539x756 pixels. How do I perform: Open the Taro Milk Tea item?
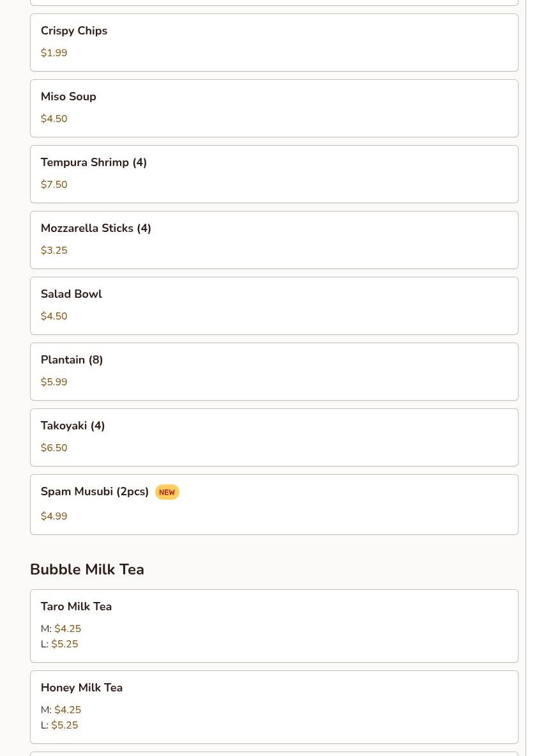[76, 606]
